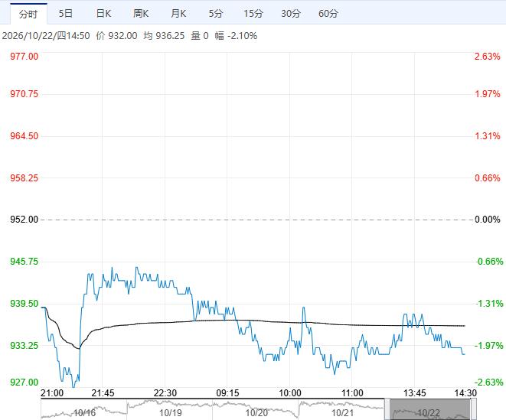The width and height of the screenshot is (506, 420).
Task: Click the 927.00 bottom price label
Action: tap(24, 383)
